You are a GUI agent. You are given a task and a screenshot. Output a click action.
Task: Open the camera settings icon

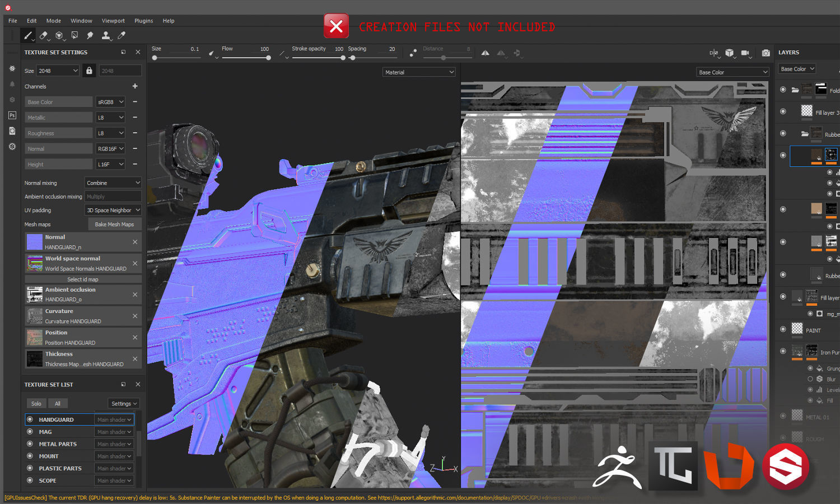click(x=745, y=53)
